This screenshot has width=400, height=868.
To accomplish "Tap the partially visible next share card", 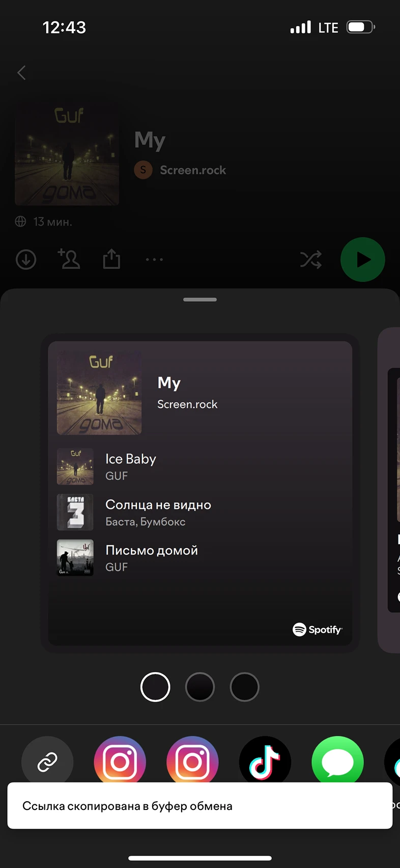I will point(389,490).
